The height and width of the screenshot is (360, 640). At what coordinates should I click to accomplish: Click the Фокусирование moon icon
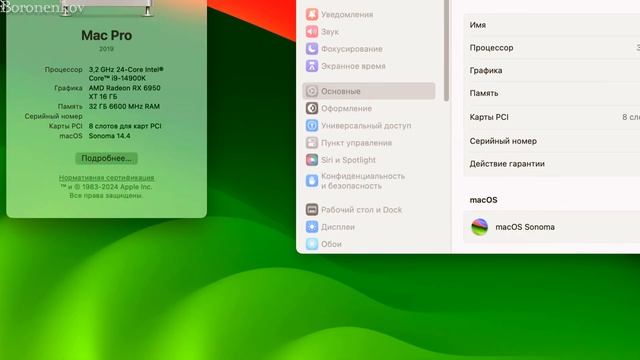(x=312, y=49)
